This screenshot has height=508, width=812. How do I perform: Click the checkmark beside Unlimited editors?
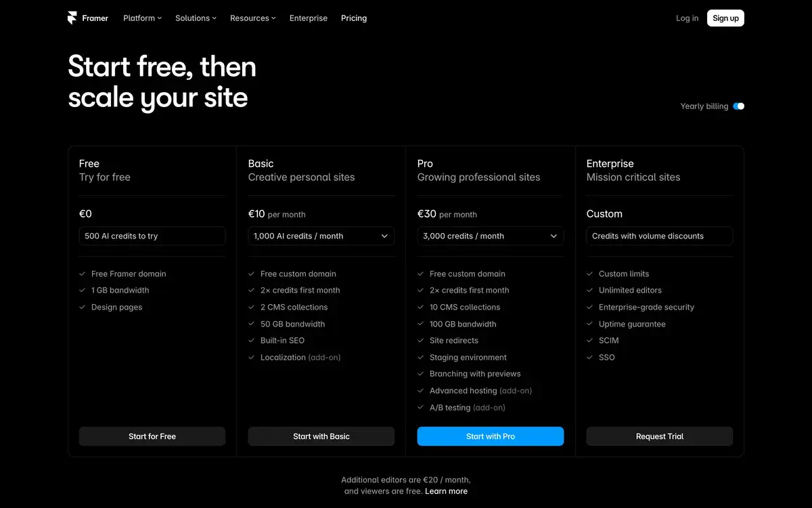pos(590,290)
